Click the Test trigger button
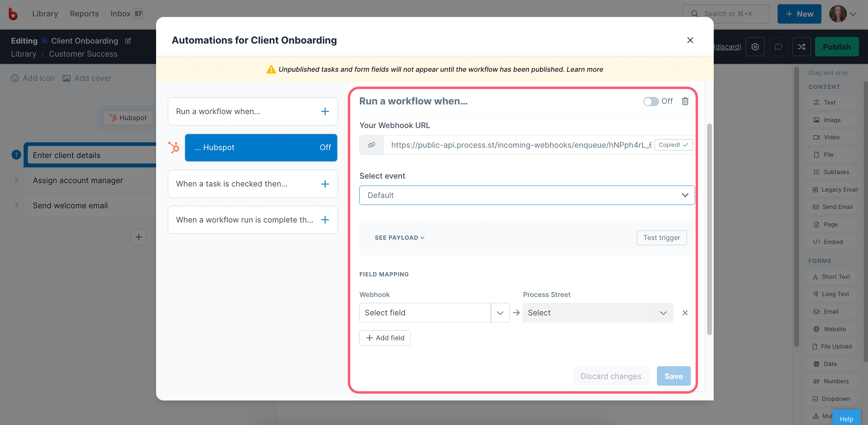868x425 pixels. point(662,237)
